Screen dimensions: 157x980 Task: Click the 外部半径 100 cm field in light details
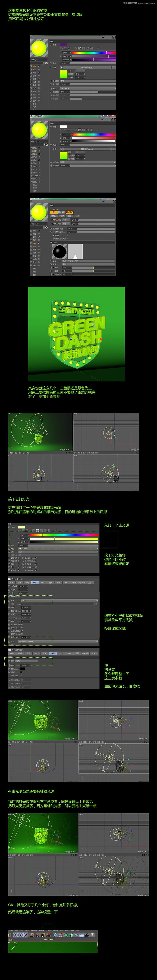coord(23,586)
